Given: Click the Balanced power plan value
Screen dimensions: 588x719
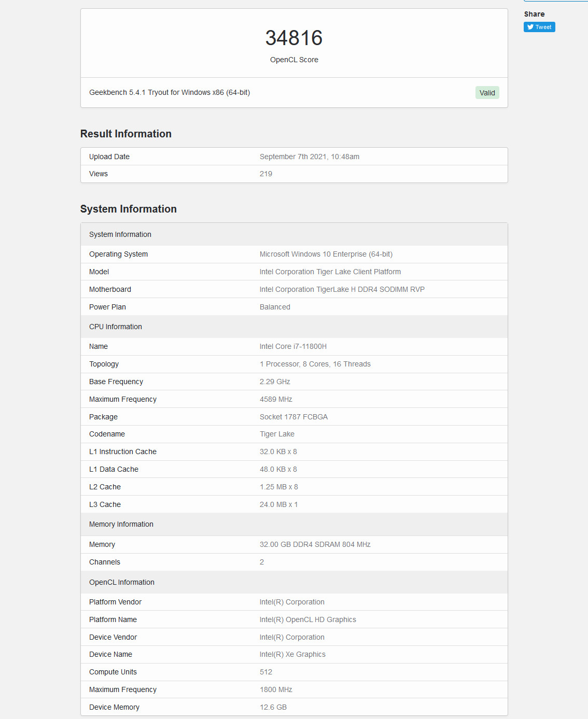Looking at the screenshot, I should pos(275,307).
